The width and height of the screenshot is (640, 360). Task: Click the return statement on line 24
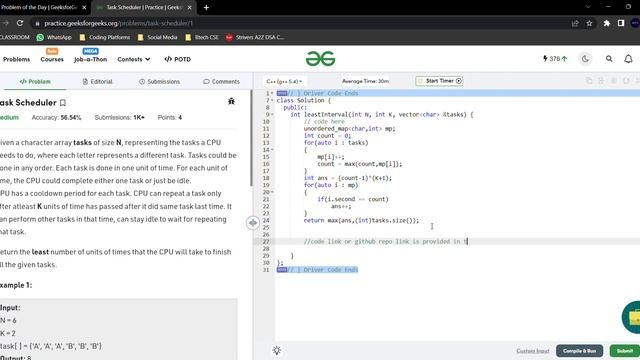[x=361, y=220]
